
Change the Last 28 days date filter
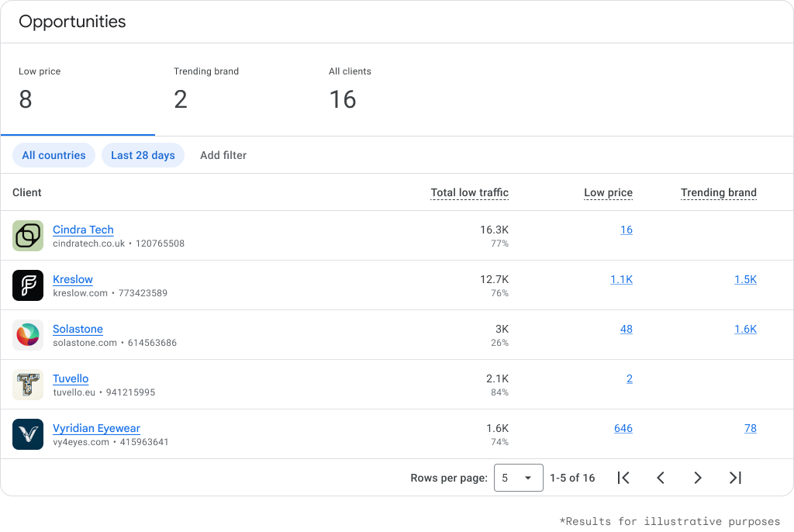pos(143,155)
